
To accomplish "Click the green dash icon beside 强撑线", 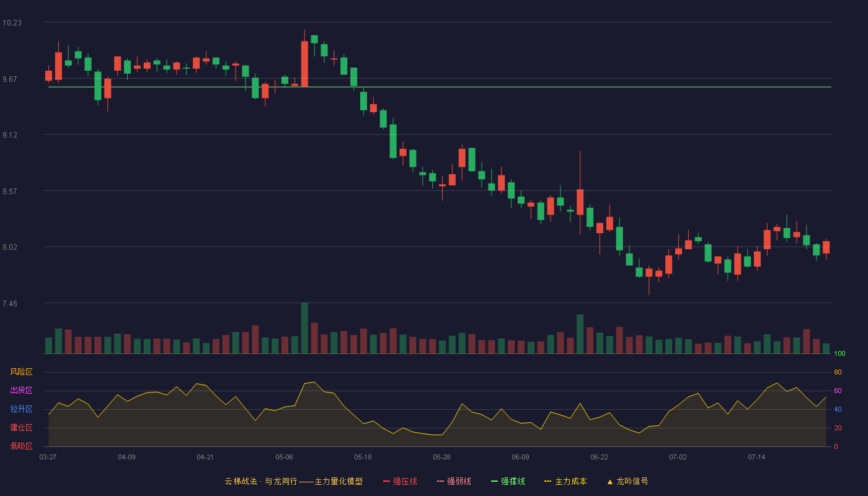I will click(495, 481).
